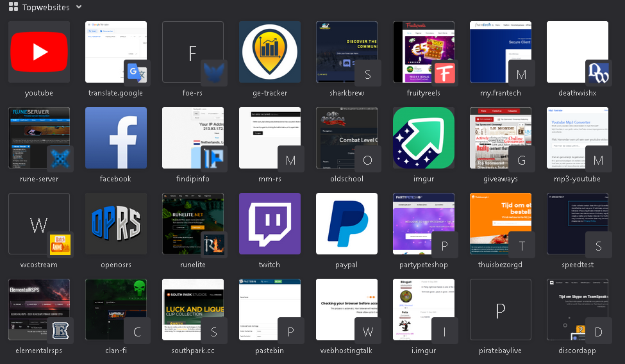The height and width of the screenshot is (364, 625).
Task: Open the southpark.cc tile
Action: (193, 310)
